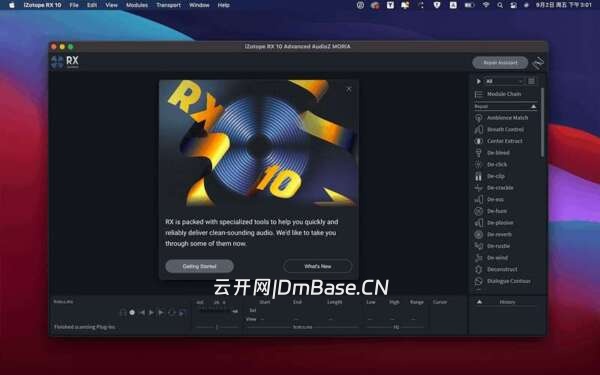Click the module list view icon
The width and height of the screenshot is (600, 375).
(532, 81)
